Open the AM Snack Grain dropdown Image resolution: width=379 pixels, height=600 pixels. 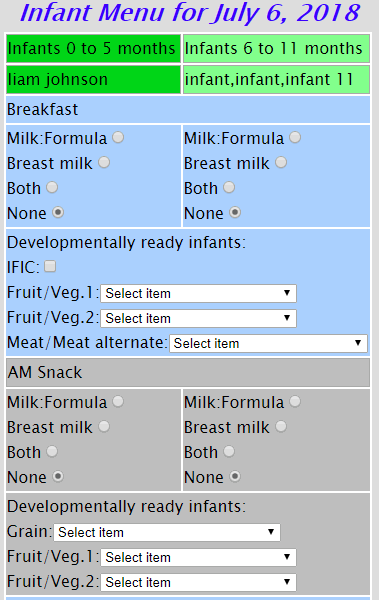[x=167, y=532]
